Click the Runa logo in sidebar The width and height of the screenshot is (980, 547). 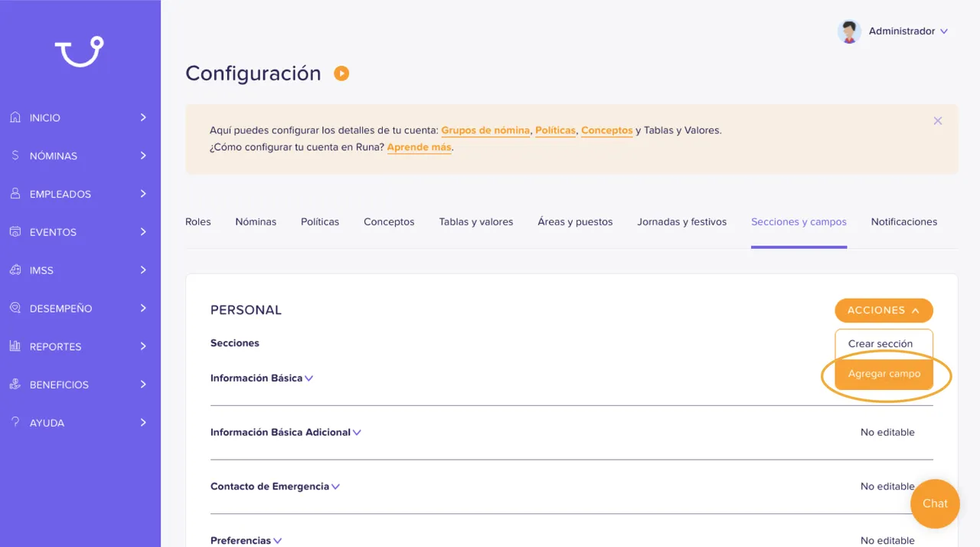[79, 51]
